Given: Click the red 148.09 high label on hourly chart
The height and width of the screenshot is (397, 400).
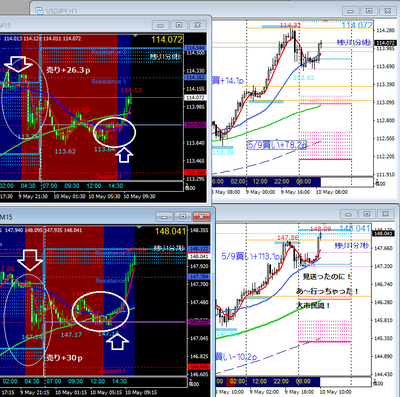Looking at the screenshot, I should 320,229.
